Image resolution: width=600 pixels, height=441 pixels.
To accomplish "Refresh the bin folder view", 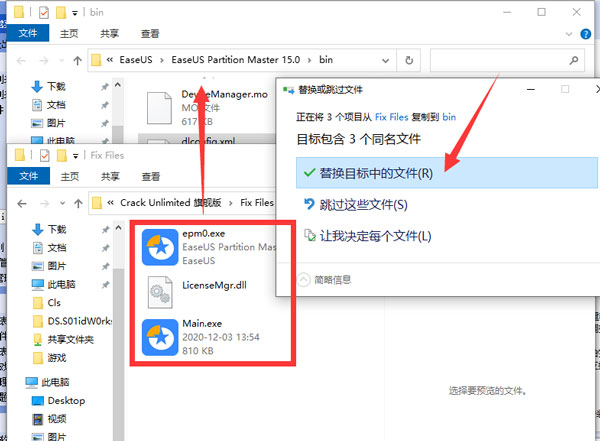I will click(409, 60).
